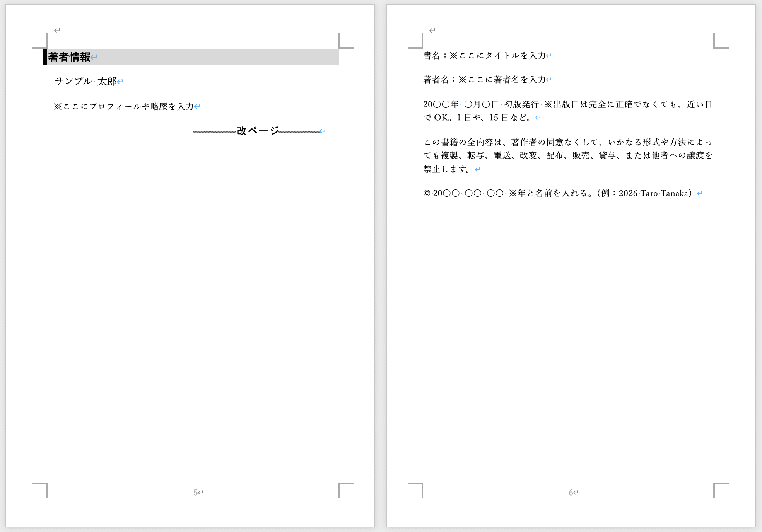The image size is (762, 532).
Task: Click the 改ページ page break marker
Action: point(258,131)
